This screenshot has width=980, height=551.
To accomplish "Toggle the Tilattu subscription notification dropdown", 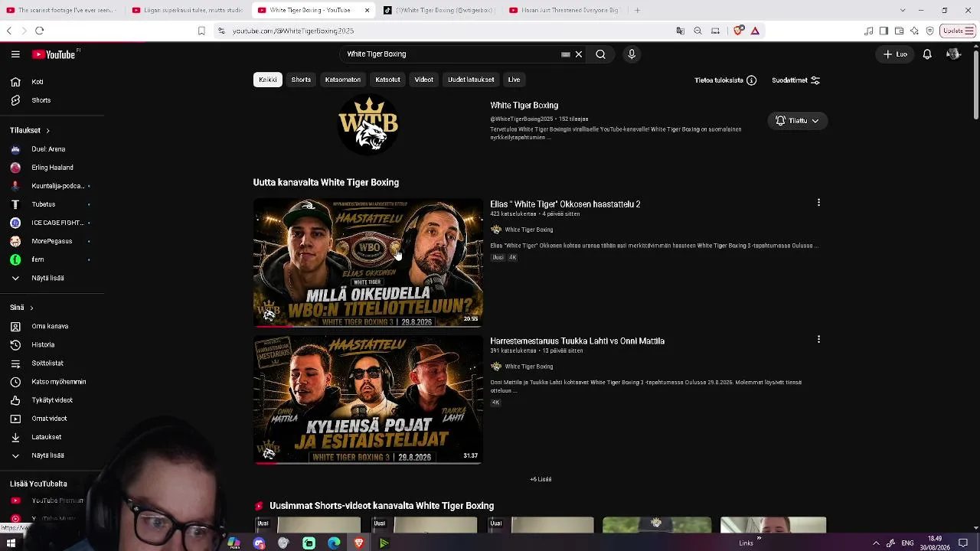I will point(797,121).
